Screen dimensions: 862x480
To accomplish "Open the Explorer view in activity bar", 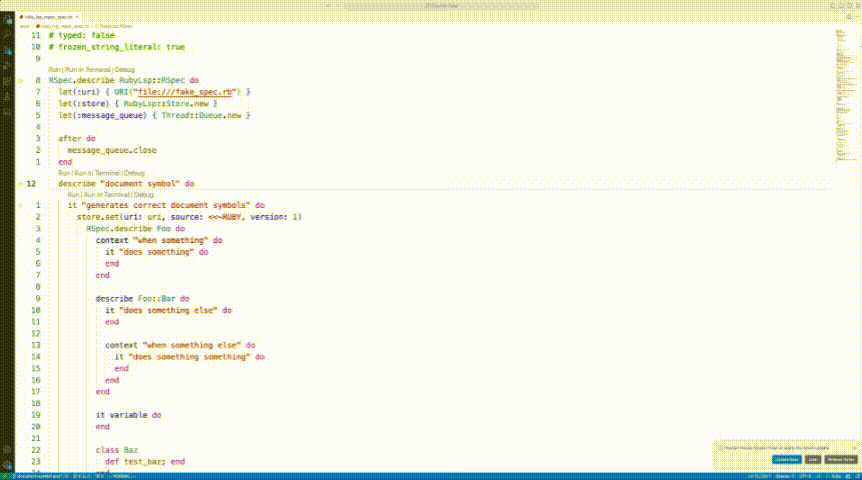I will pyautogui.click(x=7, y=19).
